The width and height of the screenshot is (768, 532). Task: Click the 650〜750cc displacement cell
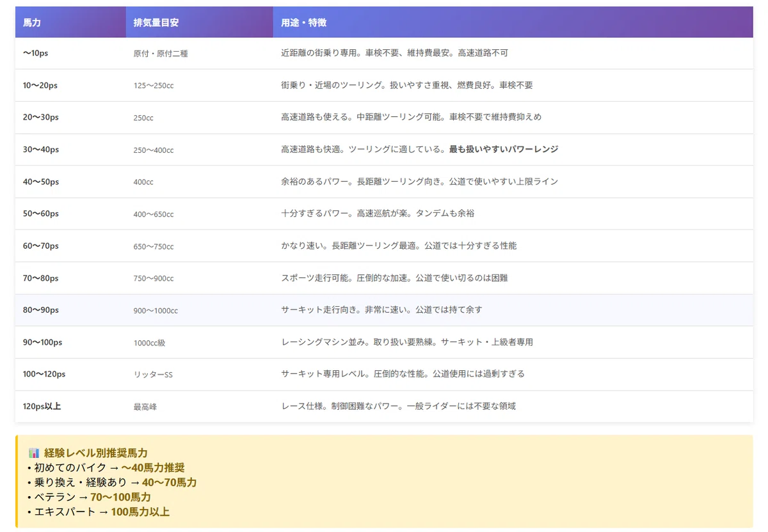tap(200, 246)
